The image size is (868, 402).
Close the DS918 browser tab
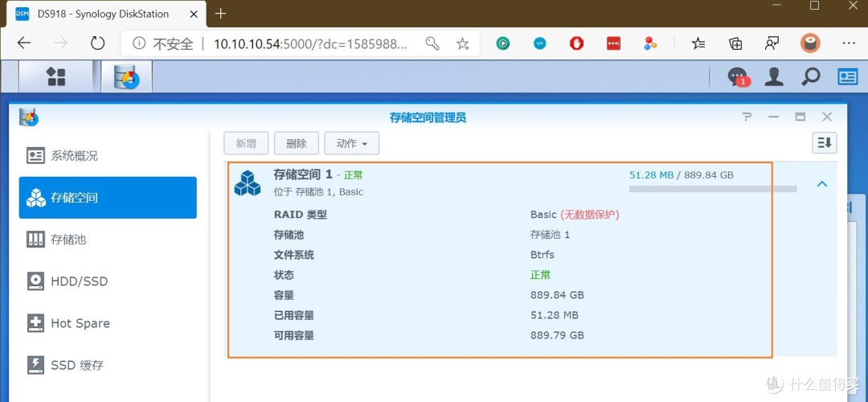pos(194,14)
